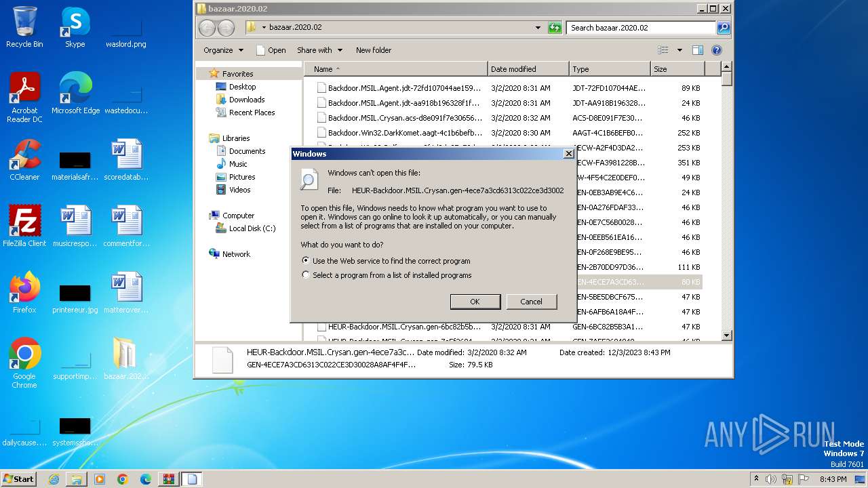Click scroll up arrow of file list
The width and height of the screenshot is (868, 488).
(x=726, y=66)
